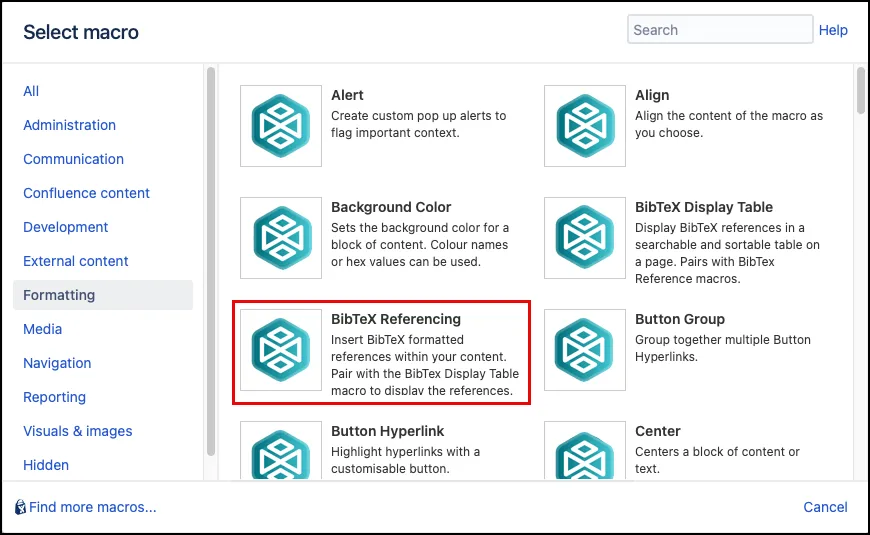The height and width of the screenshot is (535, 870).
Task: Click the Help link
Action: [833, 30]
